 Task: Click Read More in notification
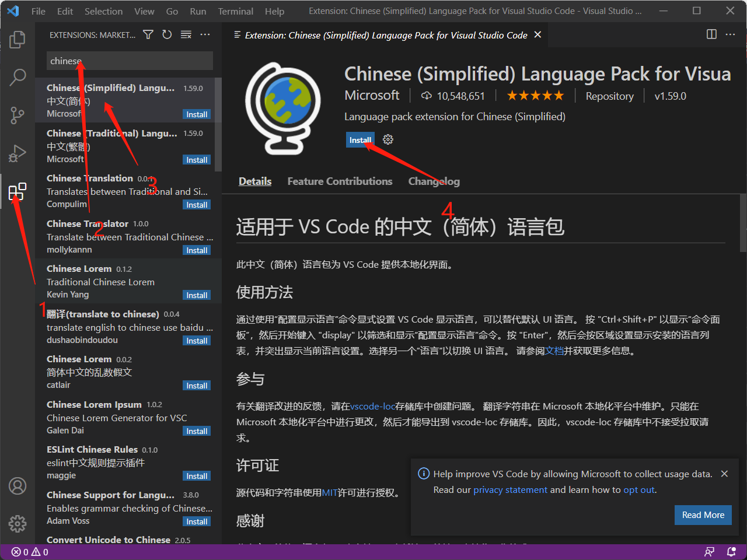(x=703, y=514)
